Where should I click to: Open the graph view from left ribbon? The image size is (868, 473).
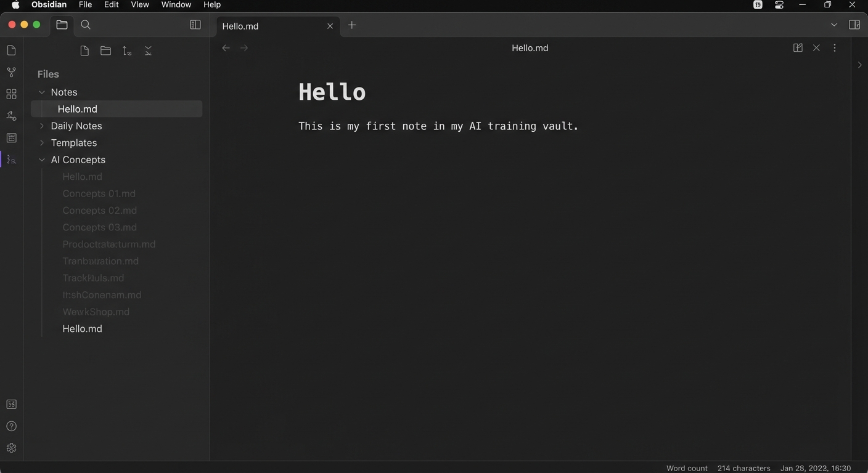click(x=10, y=72)
